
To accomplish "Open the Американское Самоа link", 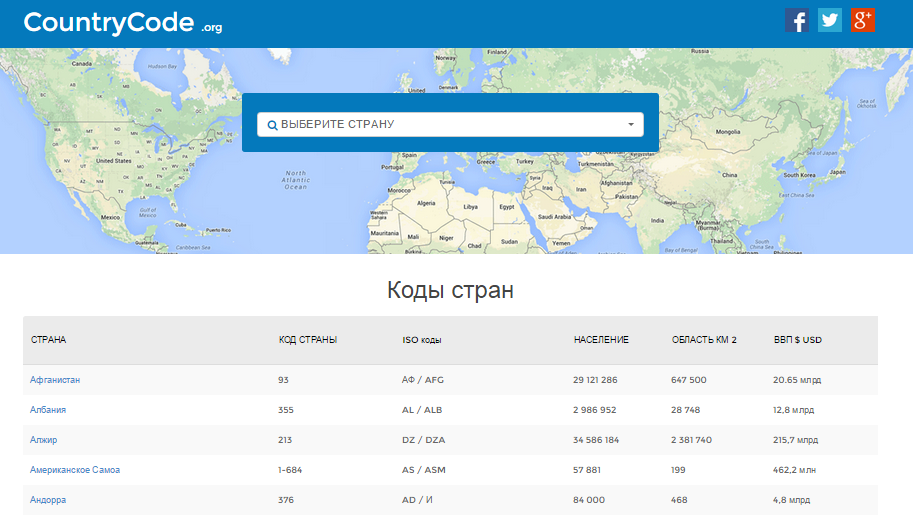I will click(75, 470).
